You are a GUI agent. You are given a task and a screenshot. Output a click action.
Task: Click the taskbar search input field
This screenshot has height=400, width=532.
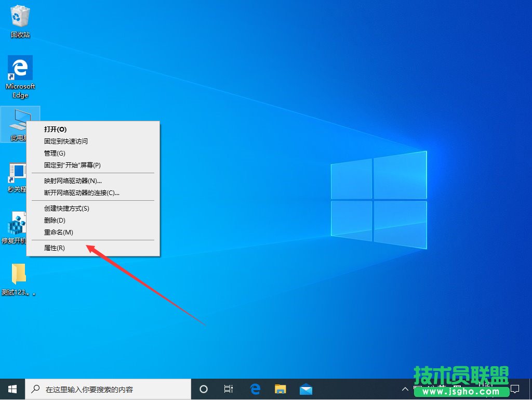point(104,389)
